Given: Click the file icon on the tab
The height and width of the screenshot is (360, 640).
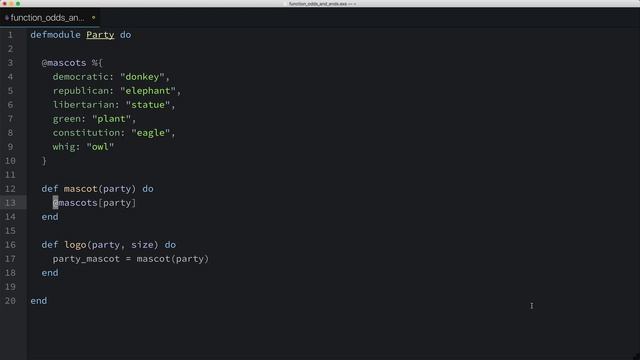Looking at the screenshot, I should coord(7,18).
